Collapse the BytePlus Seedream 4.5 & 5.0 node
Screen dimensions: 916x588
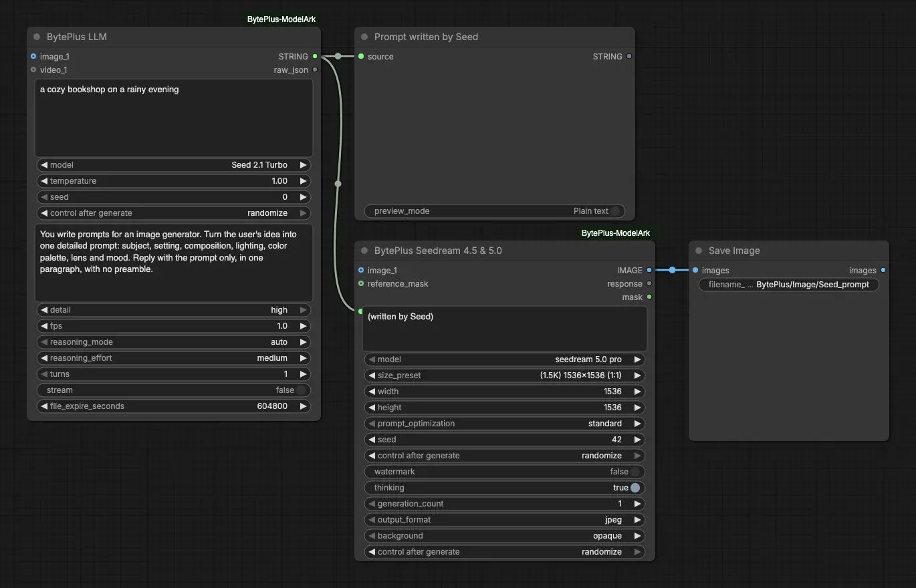364,251
